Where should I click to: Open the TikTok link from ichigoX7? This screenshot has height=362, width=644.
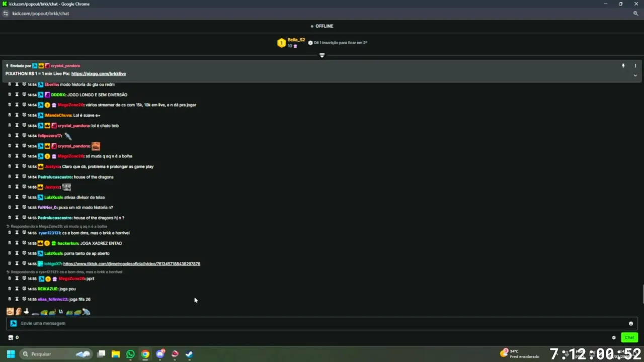131,263
